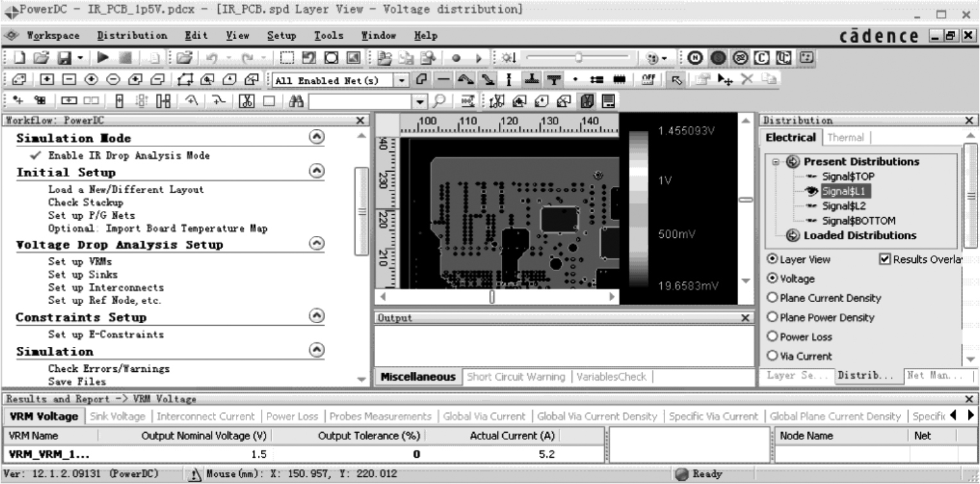The height and width of the screenshot is (484, 980).
Task: Select Signal$BOTTOM in the distributions tree
Action: [858, 221]
